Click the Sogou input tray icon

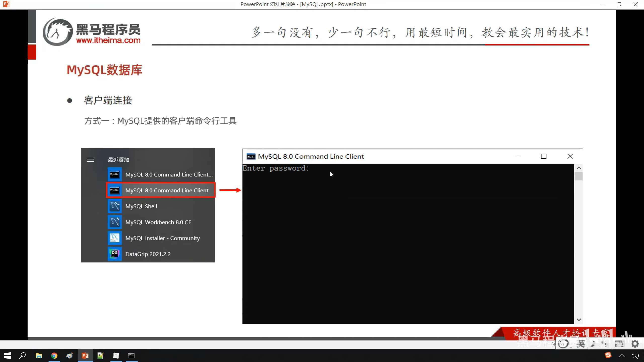point(608,355)
